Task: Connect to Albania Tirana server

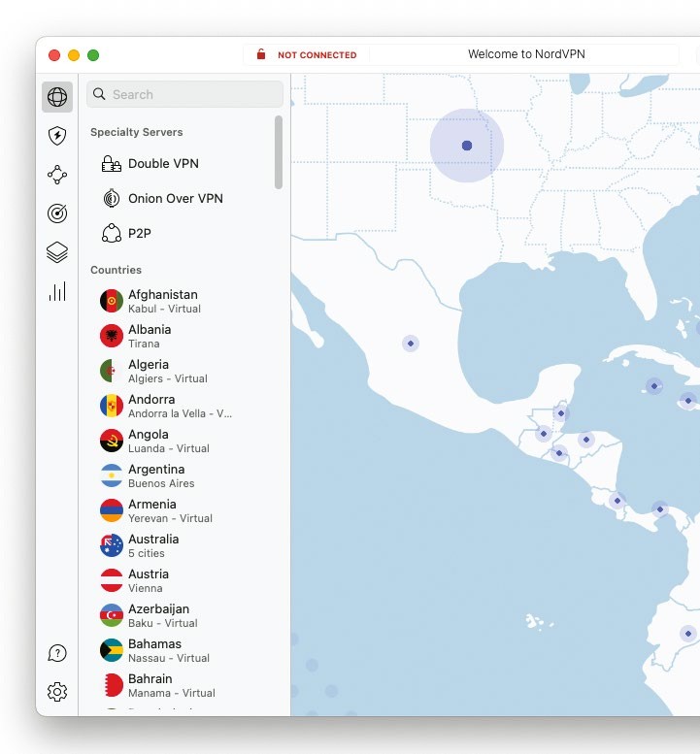Action: (184, 336)
